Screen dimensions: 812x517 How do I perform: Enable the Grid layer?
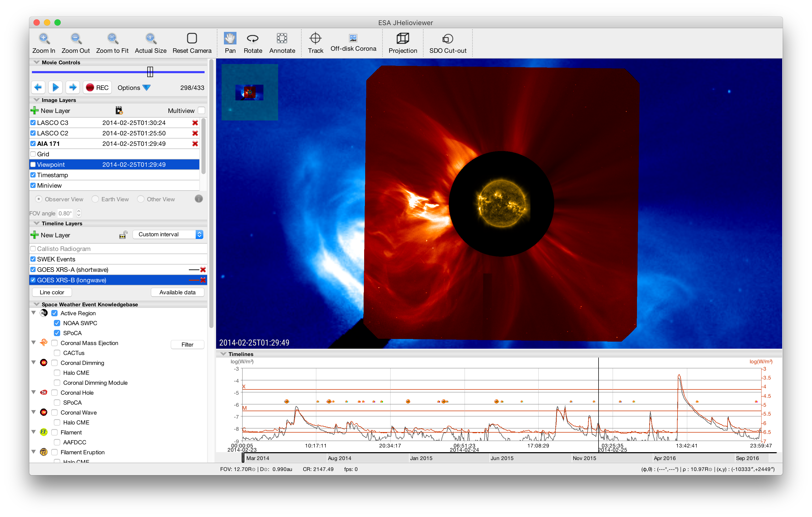click(33, 154)
